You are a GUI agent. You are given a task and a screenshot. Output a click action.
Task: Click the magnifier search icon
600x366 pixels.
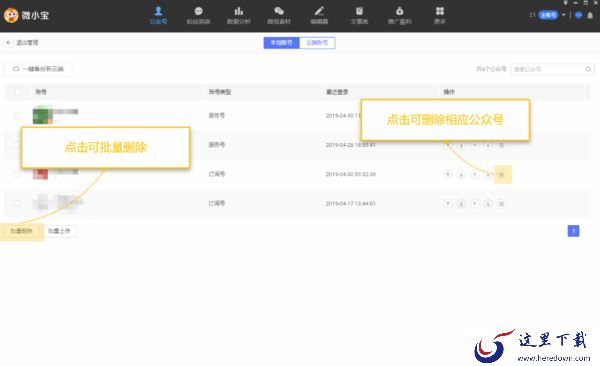589,69
